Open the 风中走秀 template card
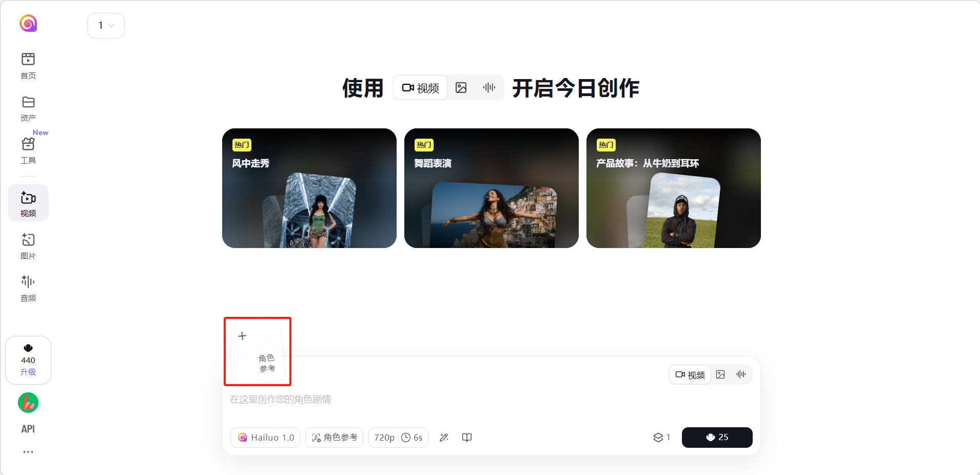Screen dimensions: 980x475 tap(309, 188)
